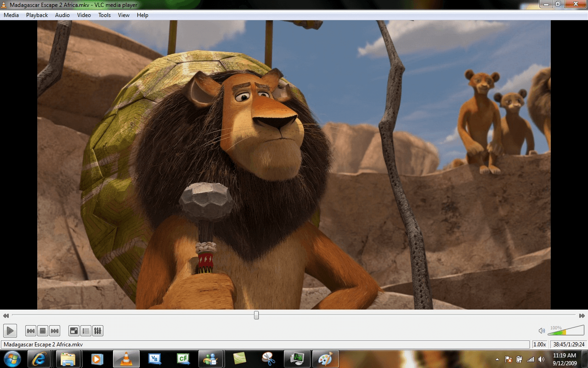
Task: Skip to the next media item
Action: [55, 330]
